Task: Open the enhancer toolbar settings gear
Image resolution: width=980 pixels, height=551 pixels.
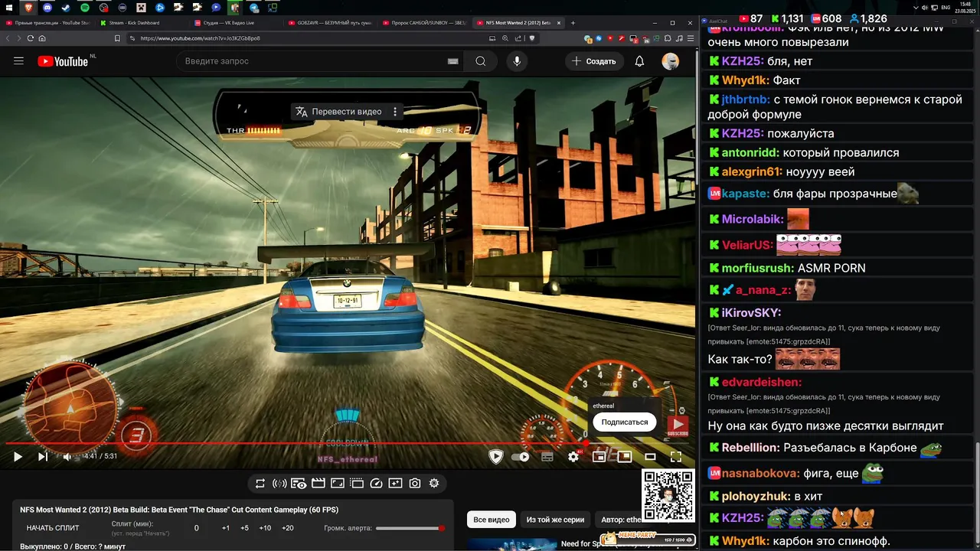Action: pyautogui.click(x=434, y=484)
